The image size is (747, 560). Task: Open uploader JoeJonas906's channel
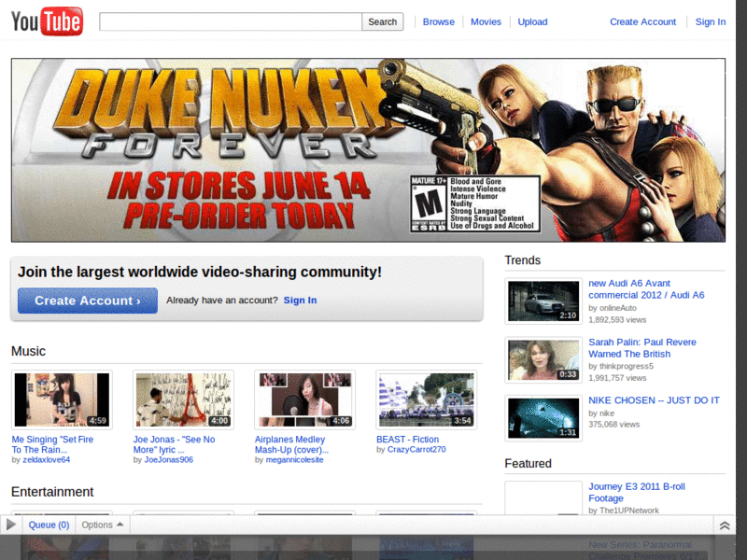[x=169, y=459]
